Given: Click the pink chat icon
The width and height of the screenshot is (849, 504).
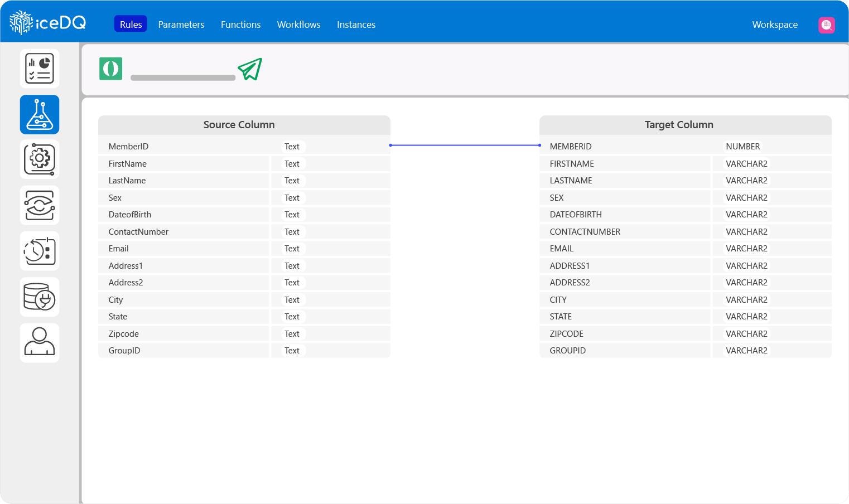Looking at the screenshot, I should tap(826, 25).
